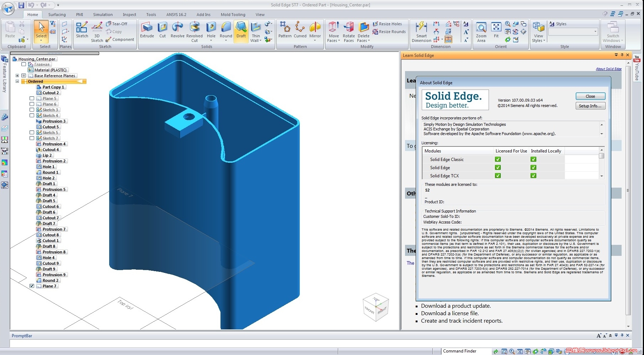Select the Extrude tool
The image size is (644, 355).
(147, 30)
